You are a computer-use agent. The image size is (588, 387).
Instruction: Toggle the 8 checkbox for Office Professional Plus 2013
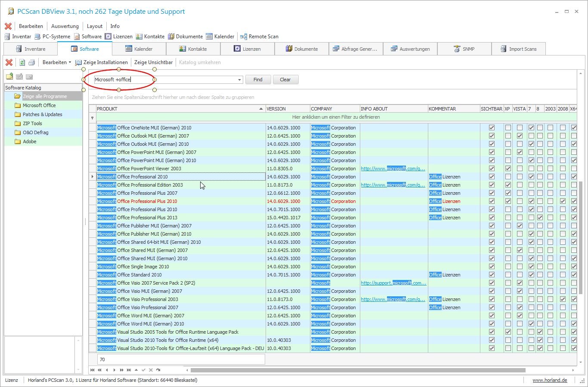pos(540,218)
